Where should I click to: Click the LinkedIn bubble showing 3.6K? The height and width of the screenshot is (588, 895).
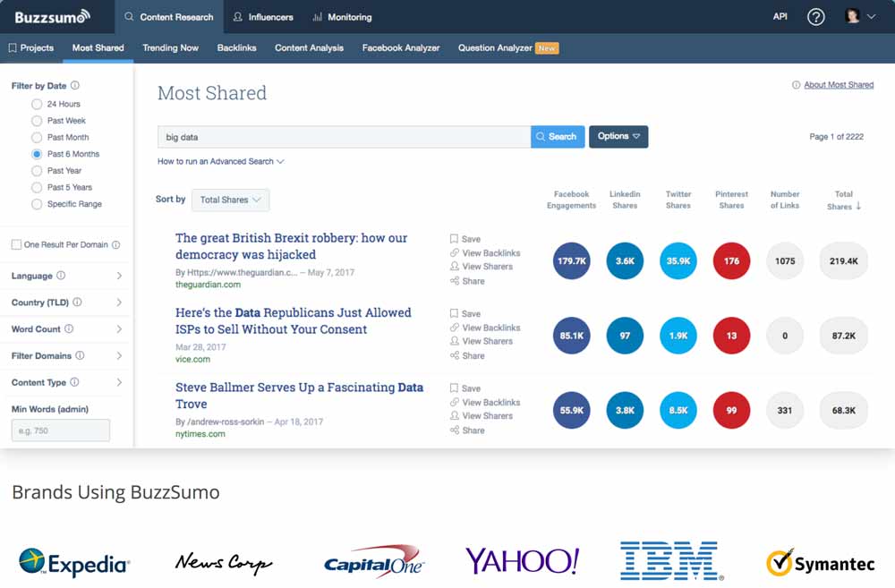pyautogui.click(x=625, y=261)
